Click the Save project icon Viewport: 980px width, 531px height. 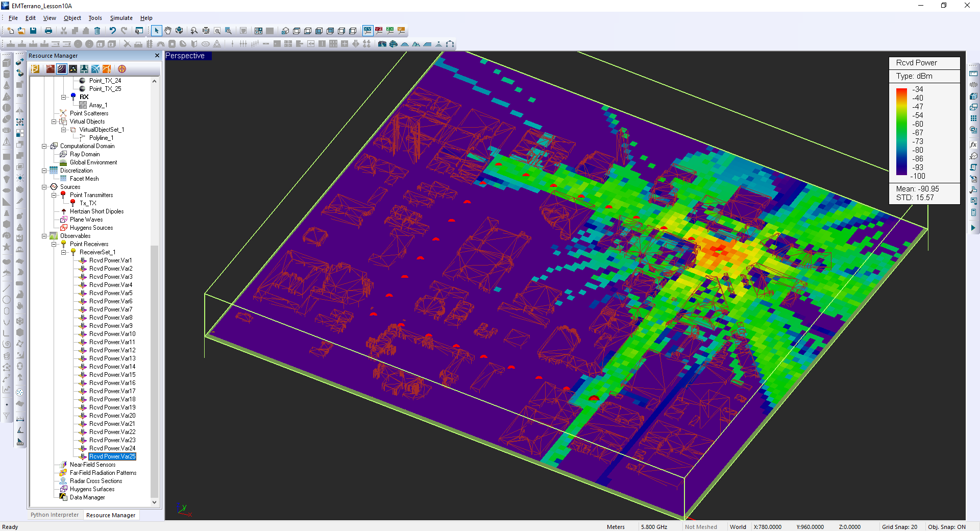pyautogui.click(x=33, y=31)
